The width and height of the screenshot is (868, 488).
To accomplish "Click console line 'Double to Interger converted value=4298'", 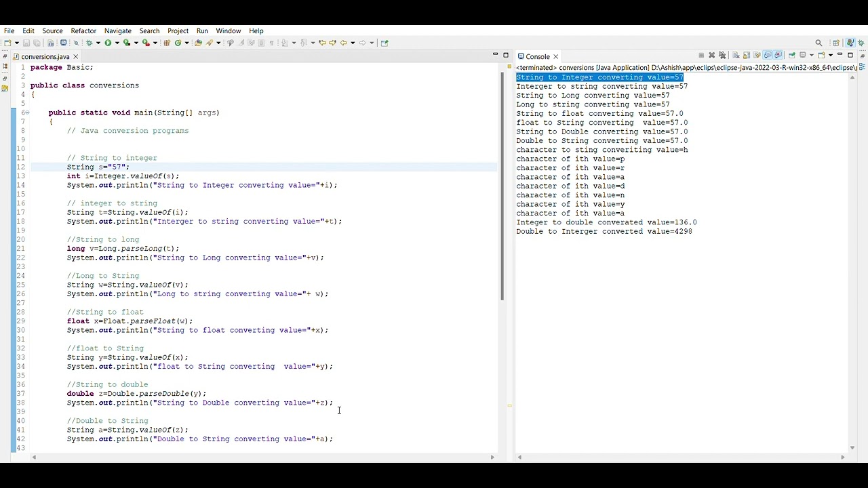I will [604, 231].
